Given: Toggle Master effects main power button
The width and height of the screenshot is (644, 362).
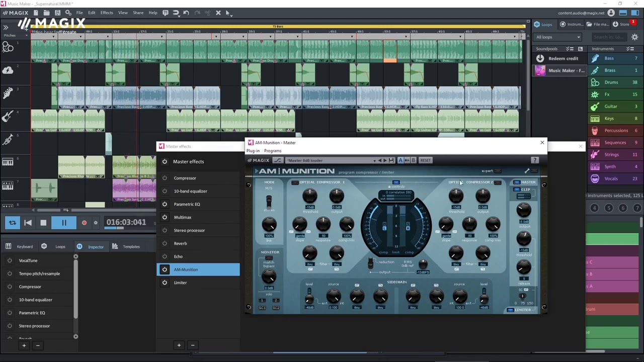Looking at the screenshot, I should click(165, 161).
